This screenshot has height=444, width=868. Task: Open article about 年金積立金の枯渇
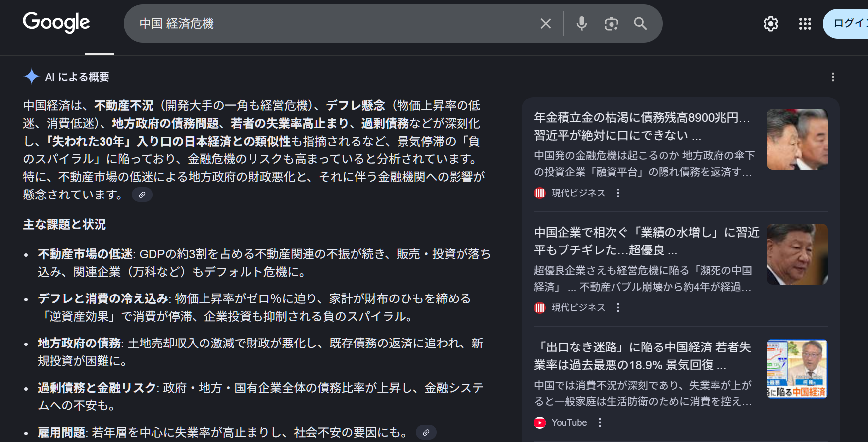(x=642, y=126)
